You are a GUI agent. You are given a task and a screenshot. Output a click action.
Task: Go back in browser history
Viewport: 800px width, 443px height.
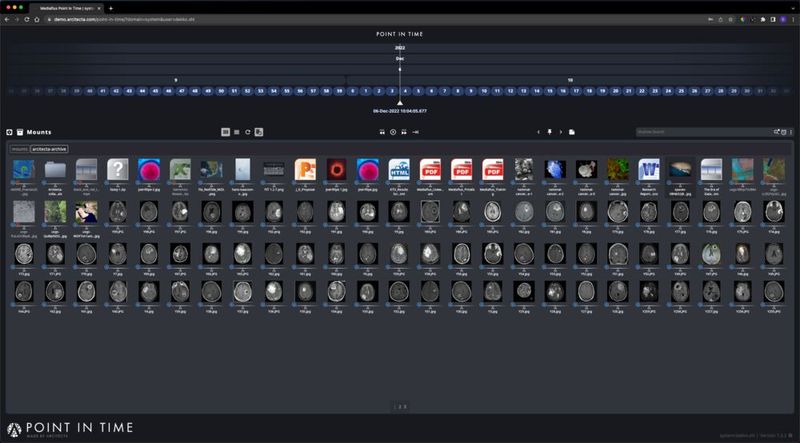coord(7,19)
